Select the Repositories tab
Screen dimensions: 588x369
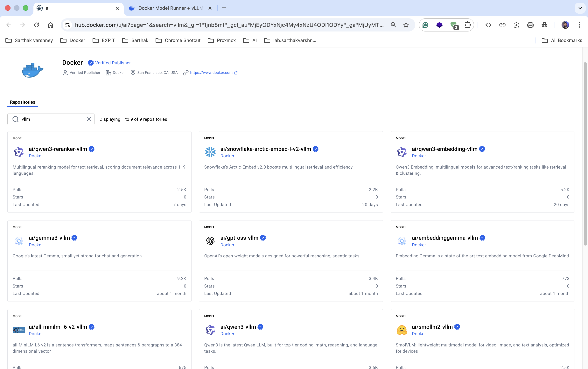pos(22,102)
